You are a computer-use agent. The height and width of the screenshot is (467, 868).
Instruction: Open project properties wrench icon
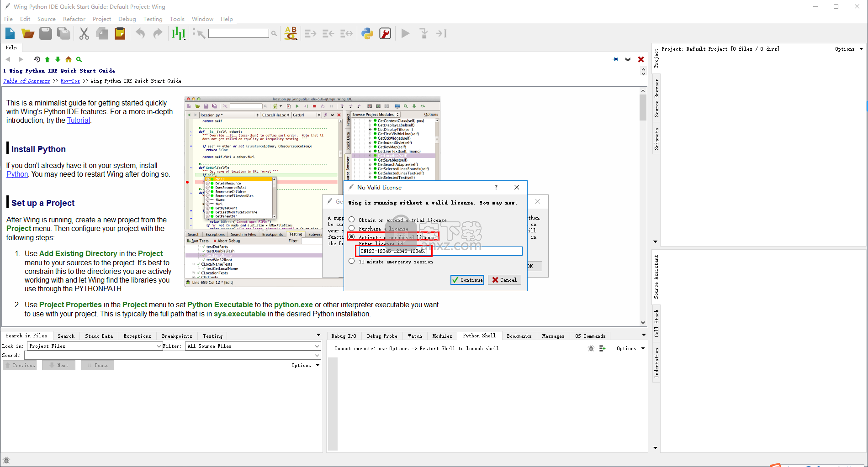pyautogui.click(x=385, y=33)
